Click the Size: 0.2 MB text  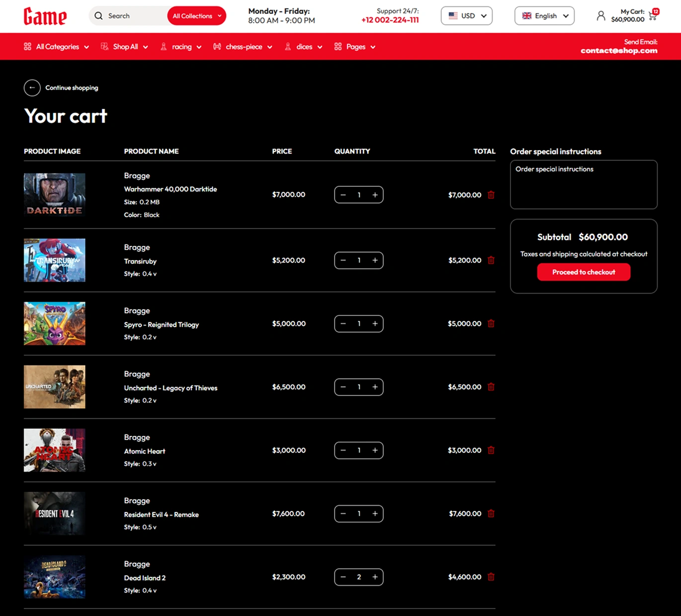(x=142, y=202)
